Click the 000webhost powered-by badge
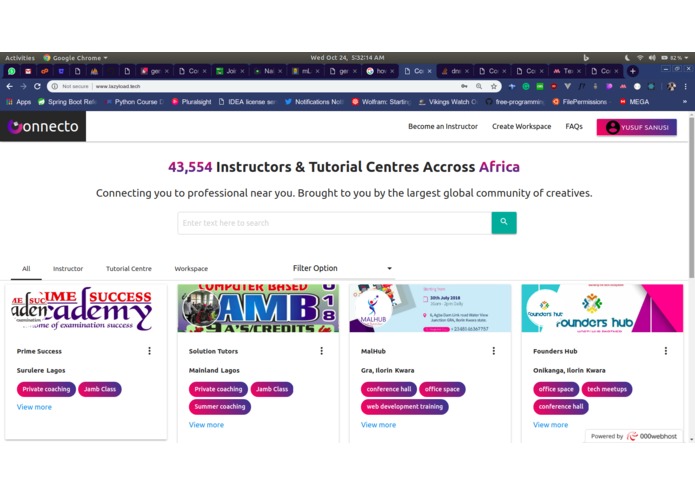Screen dimensions: 695x494 point(634,436)
